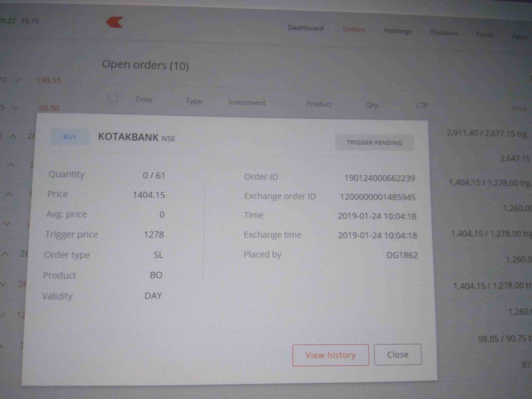This screenshot has width=532, height=399.
Task: Sort orders by Time column
Action: (x=144, y=100)
